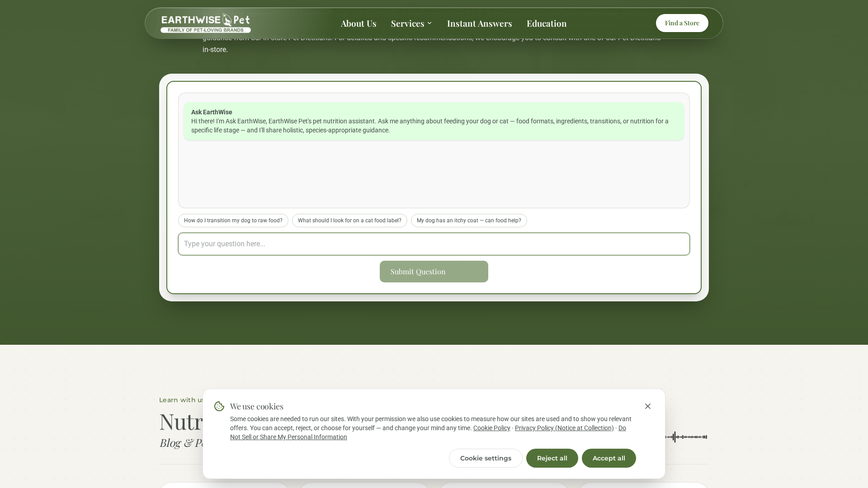Click the cookie icon in banner
This screenshot has height=488, width=868.
click(x=219, y=406)
